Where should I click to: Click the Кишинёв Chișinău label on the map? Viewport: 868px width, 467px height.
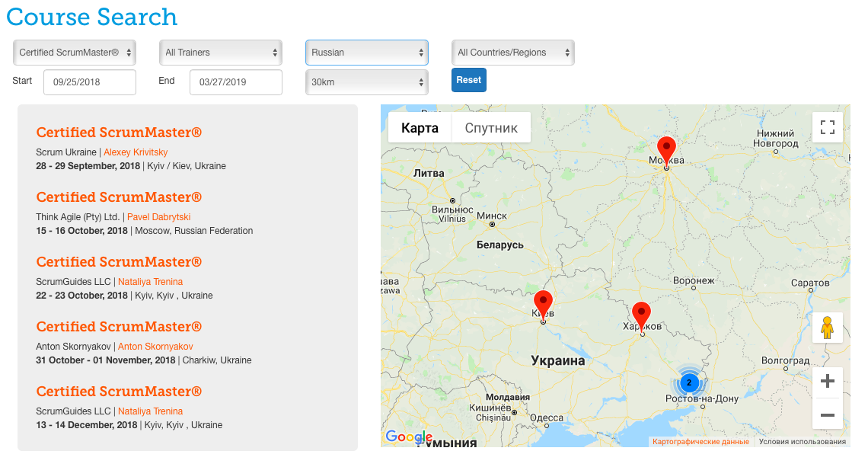coord(490,413)
